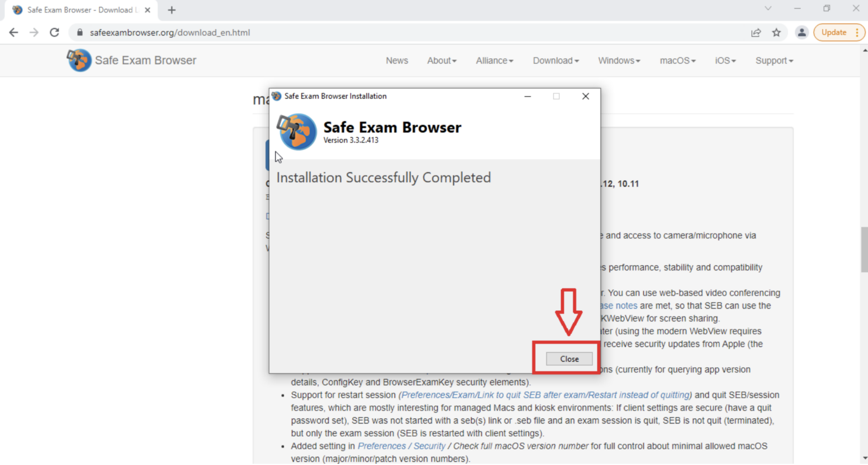Open the Windows dropdown menu
This screenshot has height=465, width=868.
coord(618,60)
